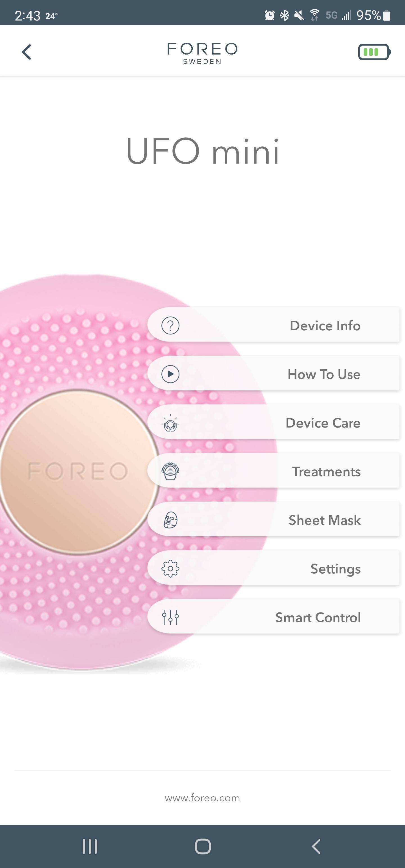
Task: Tap the Smart Control sliders icon
Action: pos(170,617)
